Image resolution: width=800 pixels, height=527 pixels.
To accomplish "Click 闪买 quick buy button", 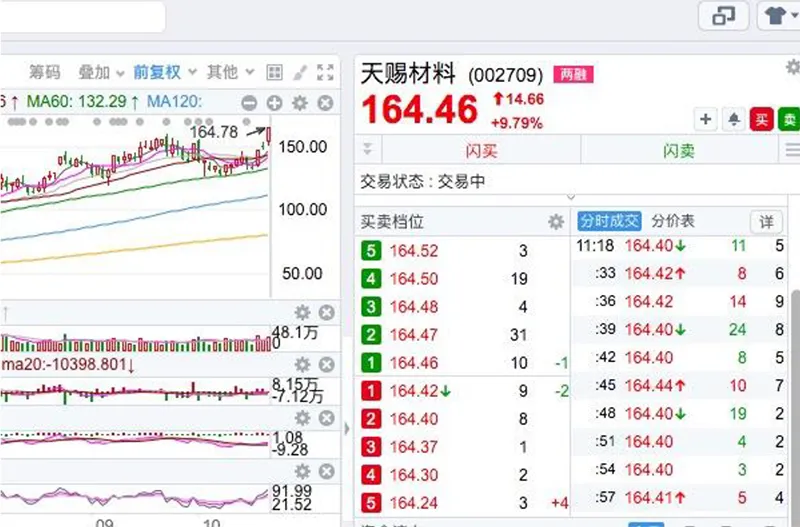I will pos(481,150).
